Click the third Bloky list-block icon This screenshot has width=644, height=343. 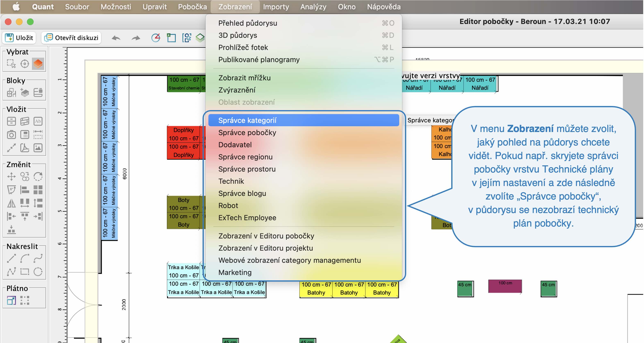(38, 93)
